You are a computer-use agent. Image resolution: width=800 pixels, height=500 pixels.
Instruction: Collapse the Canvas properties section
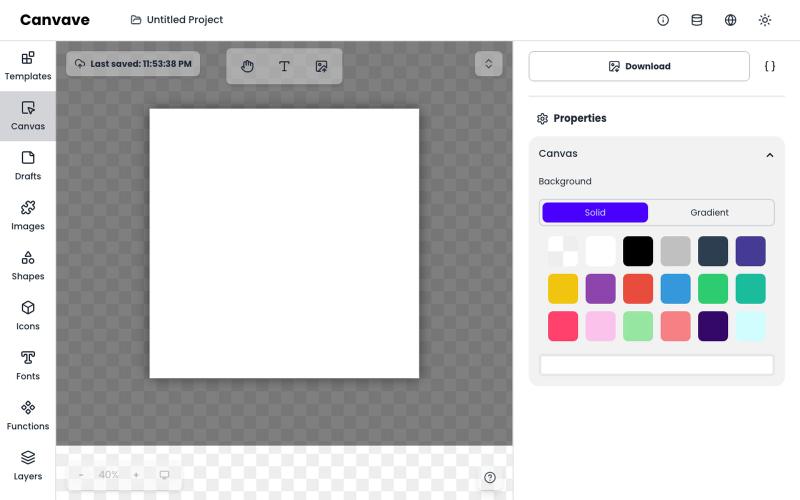tap(770, 155)
